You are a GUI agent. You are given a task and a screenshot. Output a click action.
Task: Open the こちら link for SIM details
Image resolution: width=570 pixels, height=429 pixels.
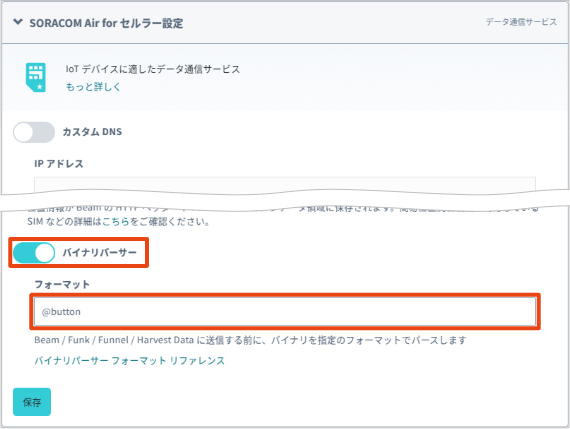[x=116, y=221]
